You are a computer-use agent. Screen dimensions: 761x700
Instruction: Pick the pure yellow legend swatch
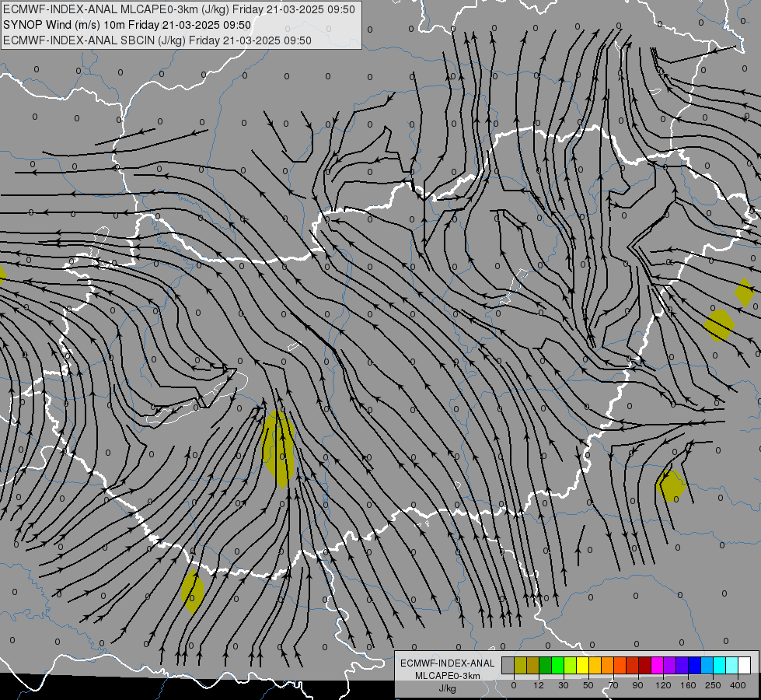point(583,665)
